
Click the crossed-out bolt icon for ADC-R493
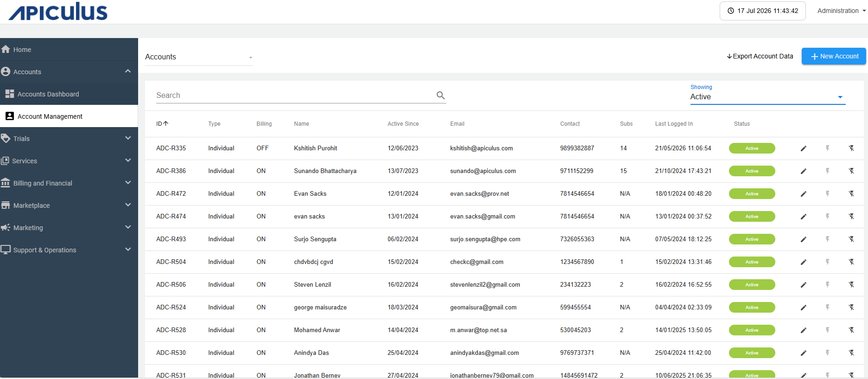point(851,239)
